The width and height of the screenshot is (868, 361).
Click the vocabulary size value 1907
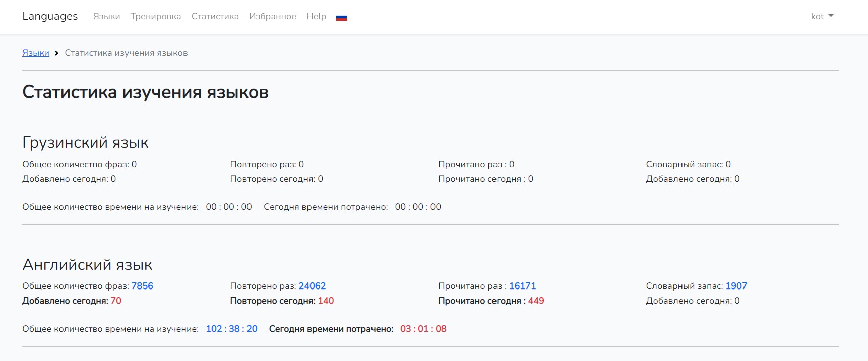coord(736,286)
